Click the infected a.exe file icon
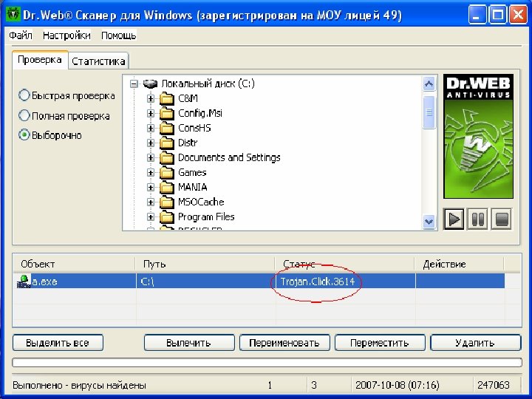This screenshot has height=399, width=532. 24,282
